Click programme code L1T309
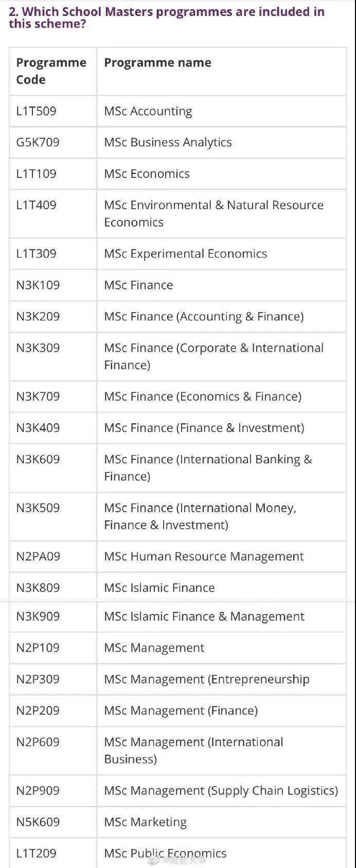This screenshot has width=356, height=868. pyautogui.click(x=36, y=254)
